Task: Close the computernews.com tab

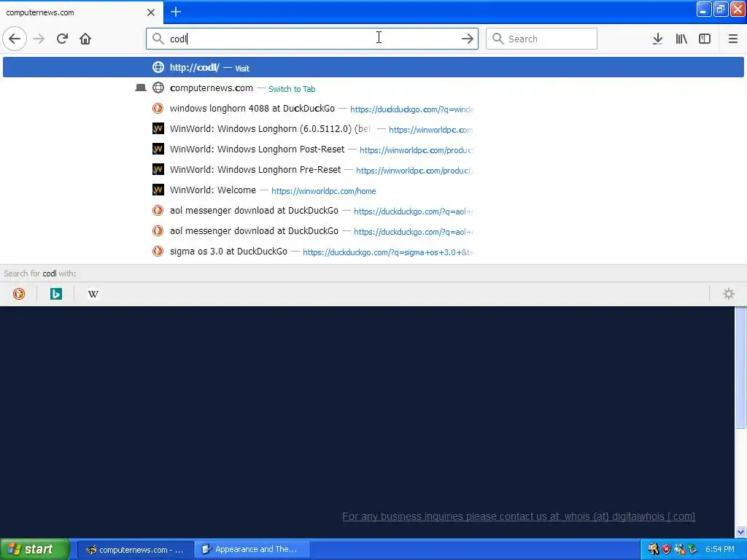Action: pos(151,12)
